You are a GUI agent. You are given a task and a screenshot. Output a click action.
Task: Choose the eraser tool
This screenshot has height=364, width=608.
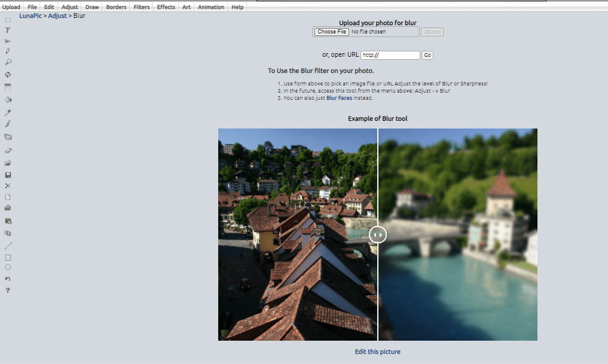pos(8,151)
